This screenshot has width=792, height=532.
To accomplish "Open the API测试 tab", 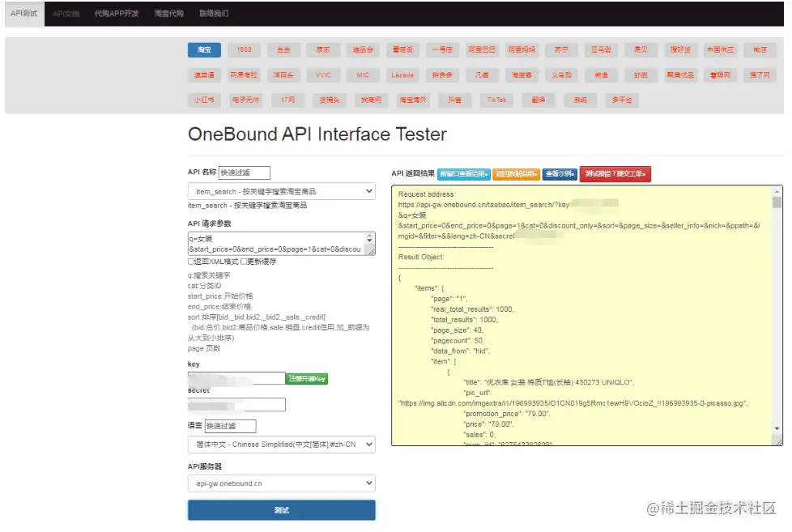I will [x=24, y=14].
